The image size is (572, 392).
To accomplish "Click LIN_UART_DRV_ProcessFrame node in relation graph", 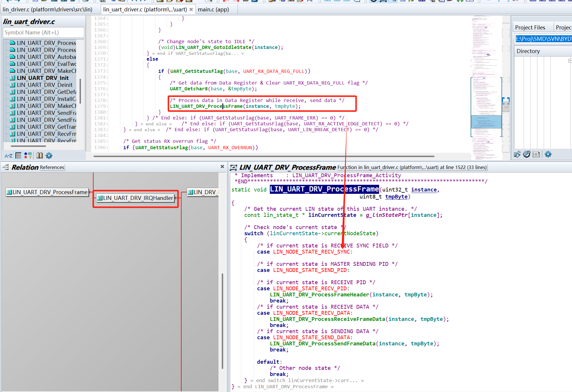I will click(x=47, y=192).
